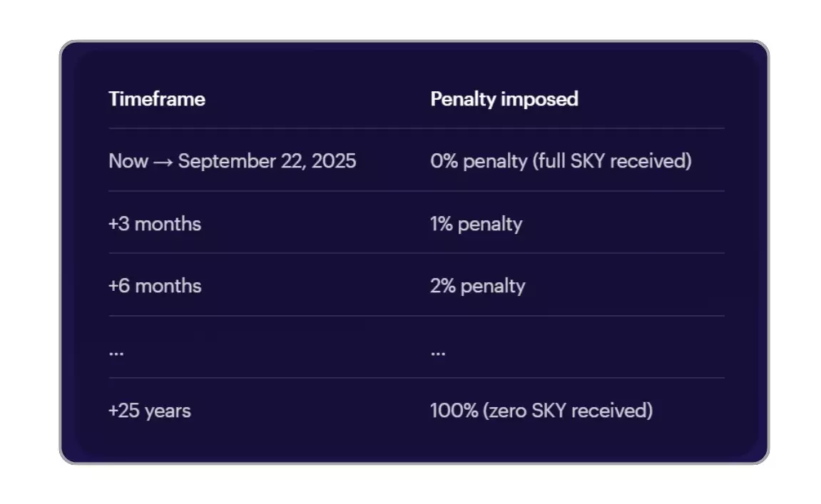The height and width of the screenshot is (504, 821).
Task: Click the 0% penalty text
Action: point(478,161)
